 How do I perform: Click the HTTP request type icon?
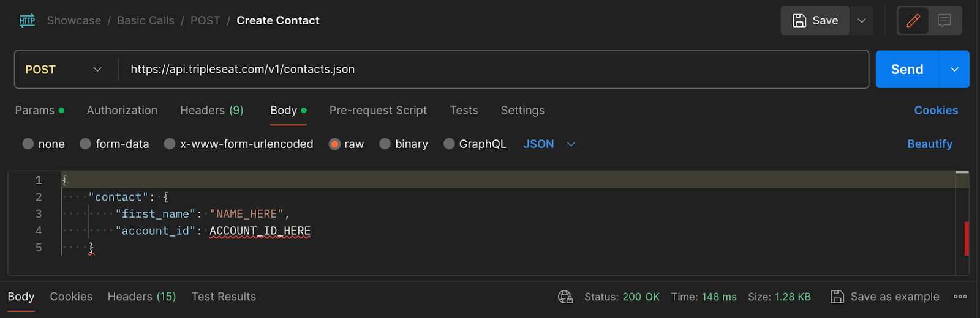point(27,20)
